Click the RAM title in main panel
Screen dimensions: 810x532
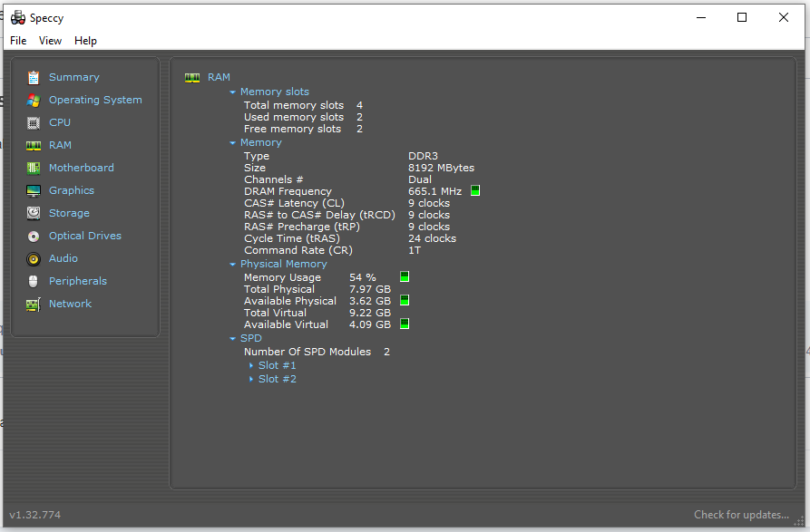[x=219, y=77]
